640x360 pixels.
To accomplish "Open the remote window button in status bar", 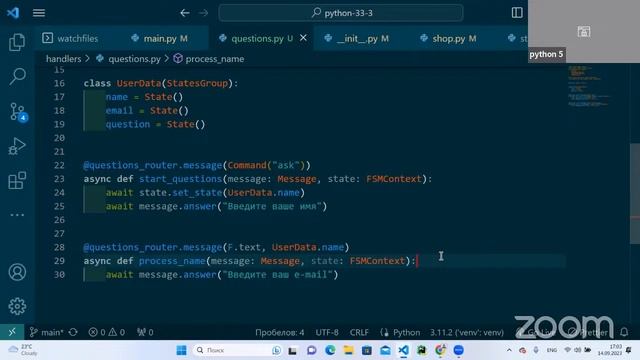I will tap(12, 332).
